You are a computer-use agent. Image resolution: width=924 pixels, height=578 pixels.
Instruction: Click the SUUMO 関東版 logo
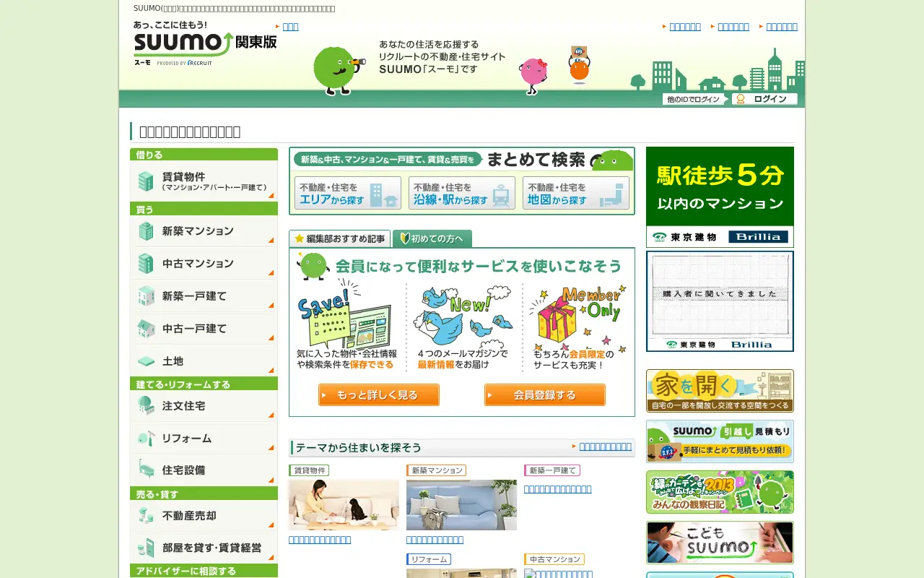tap(205, 44)
